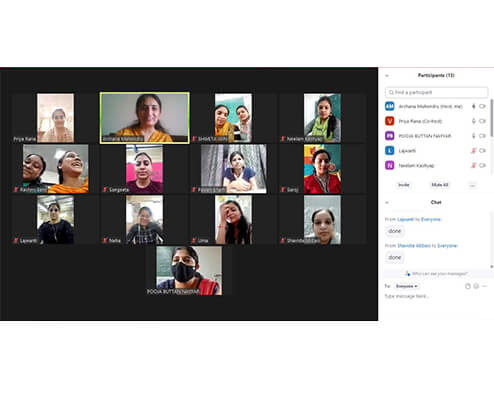Collapse the Participants panel chevron

(x=387, y=76)
